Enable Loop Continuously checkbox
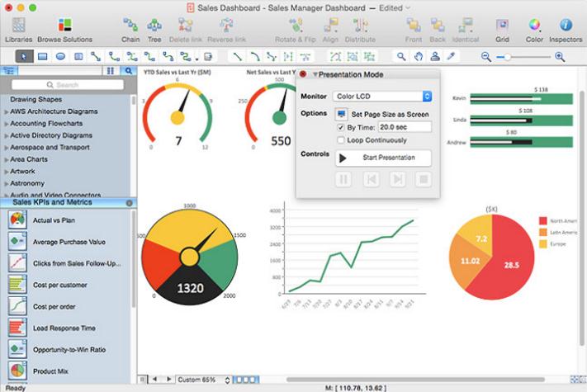 pyautogui.click(x=340, y=140)
